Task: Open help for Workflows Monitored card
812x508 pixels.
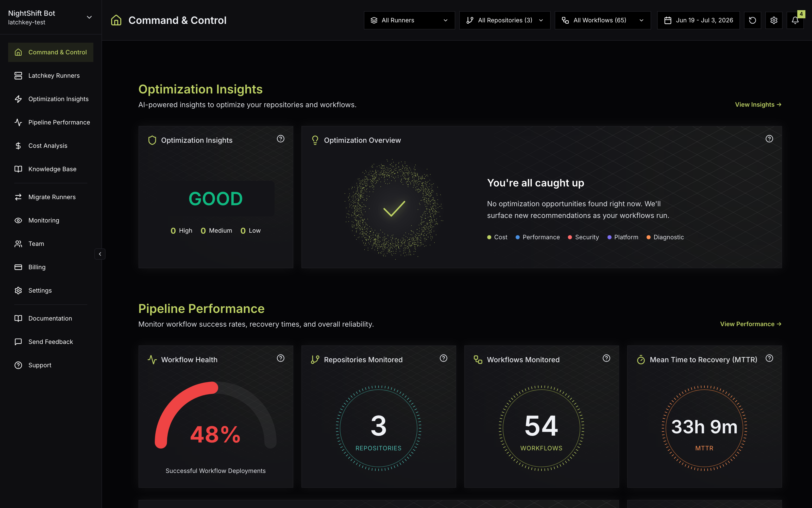Action: 606,358
